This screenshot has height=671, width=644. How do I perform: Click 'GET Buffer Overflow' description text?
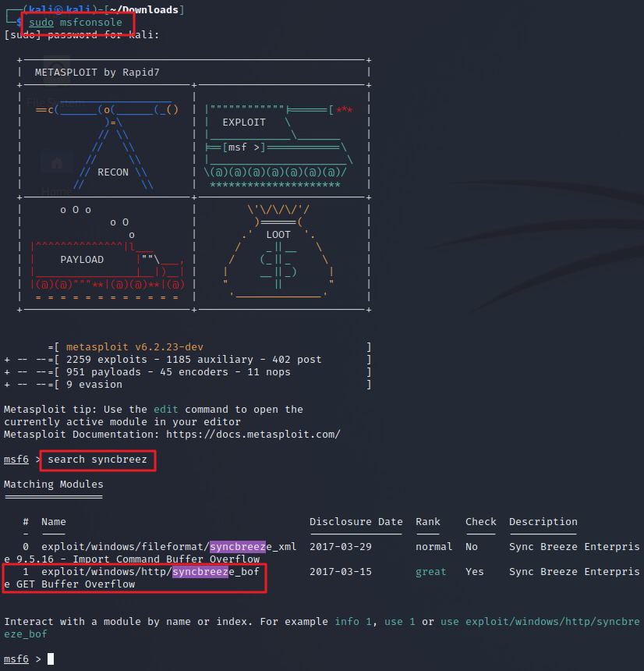tap(76, 584)
